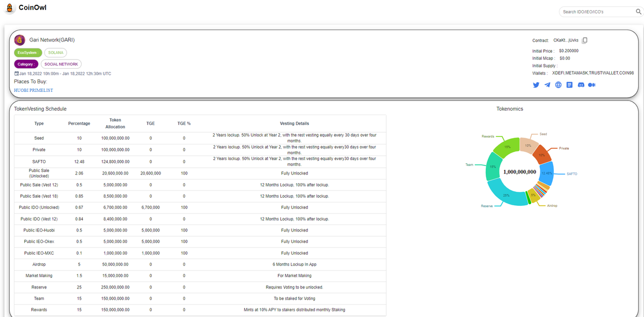Open the Telegram channel icon
The width and height of the screenshot is (644, 317).
coord(547,85)
